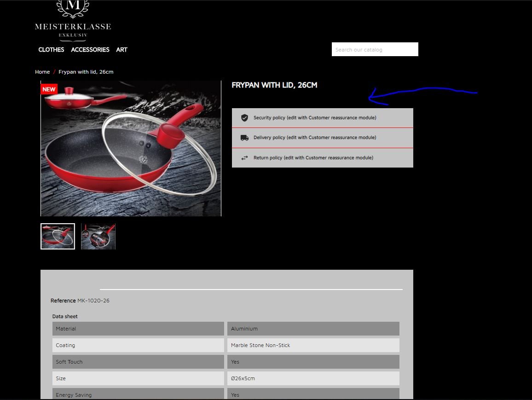The width and height of the screenshot is (532, 400).
Task: Click the Reference MK-1020-26 text
Action: (x=80, y=301)
